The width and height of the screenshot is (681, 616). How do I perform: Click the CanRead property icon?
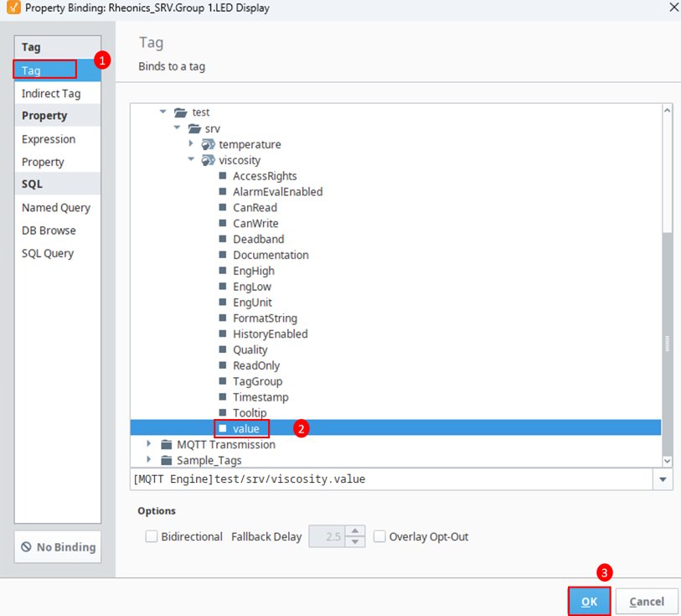[223, 207]
